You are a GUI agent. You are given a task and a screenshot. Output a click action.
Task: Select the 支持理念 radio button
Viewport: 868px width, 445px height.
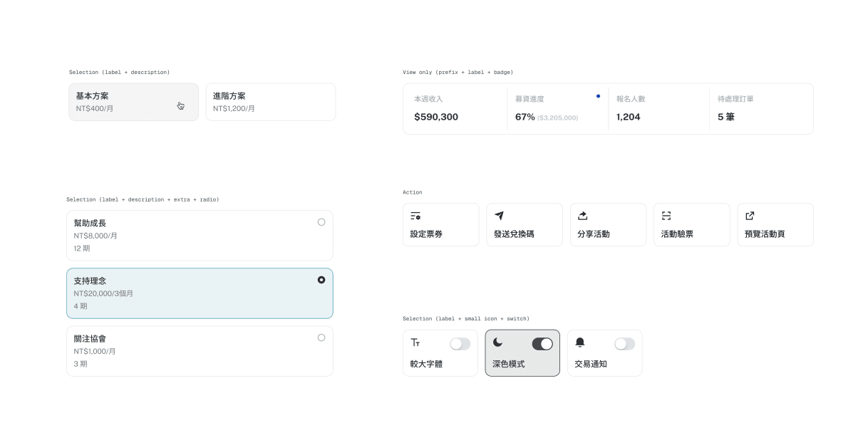tap(321, 280)
